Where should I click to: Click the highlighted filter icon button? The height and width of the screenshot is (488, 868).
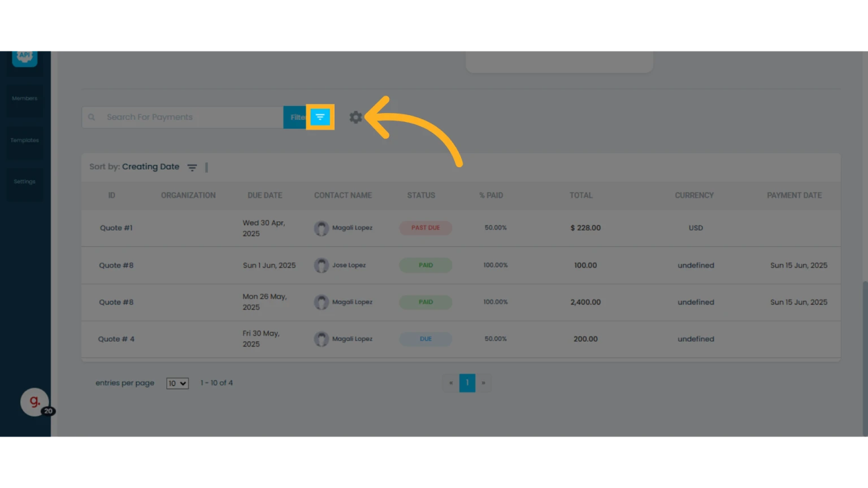[320, 117]
